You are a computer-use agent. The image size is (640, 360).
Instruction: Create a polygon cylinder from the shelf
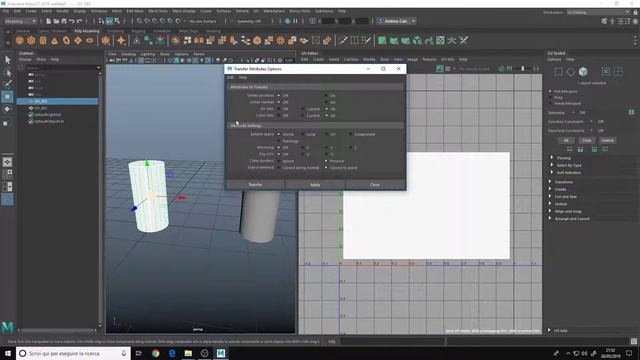[43, 40]
